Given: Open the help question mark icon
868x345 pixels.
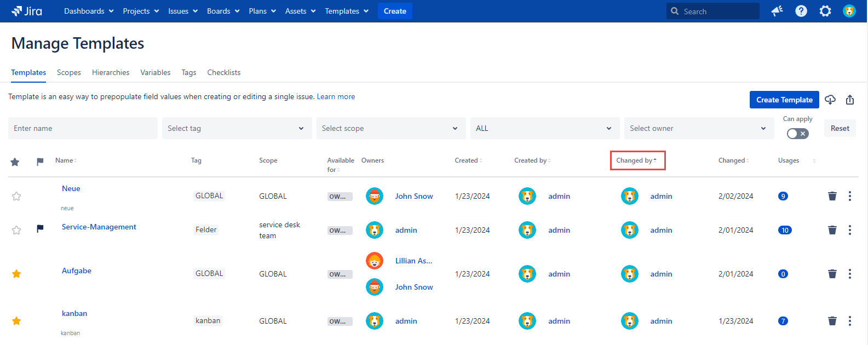Looking at the screenshot, I should pyautogui.click(x=801, y=11).
